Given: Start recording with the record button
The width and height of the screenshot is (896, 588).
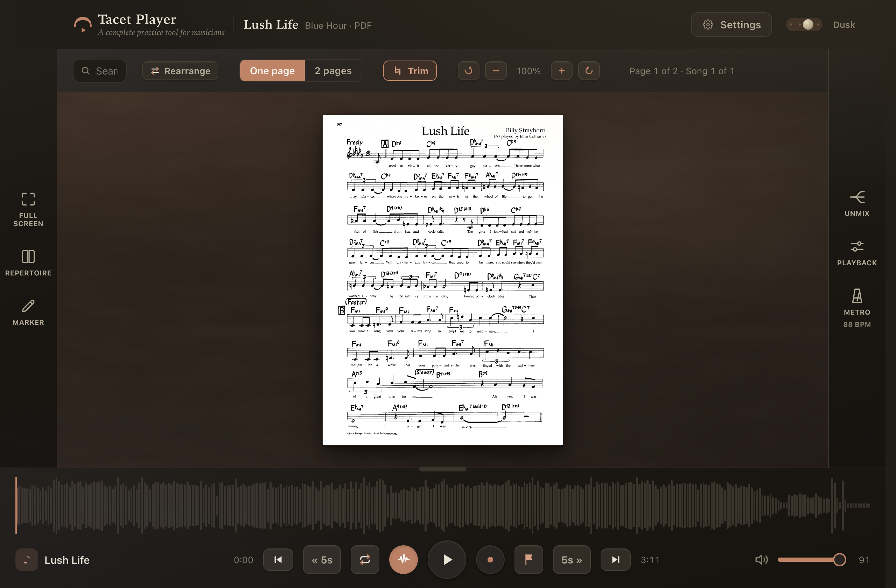Looking at the screenshot, I should click(490, 560).
